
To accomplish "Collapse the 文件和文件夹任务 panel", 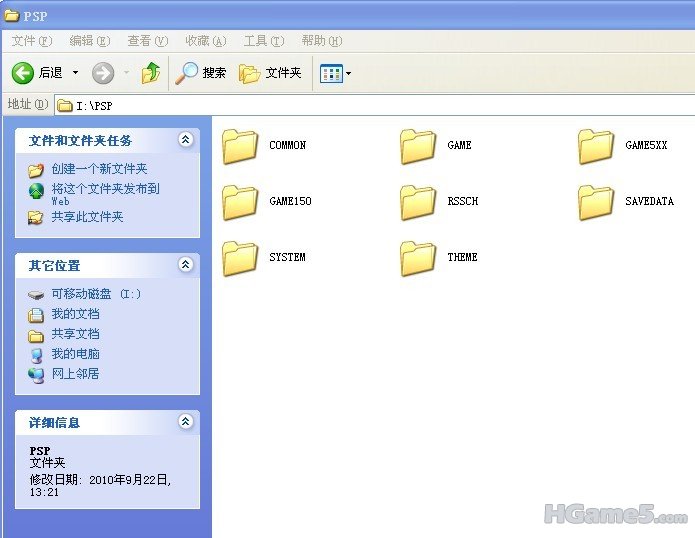I will click(186, 140).
